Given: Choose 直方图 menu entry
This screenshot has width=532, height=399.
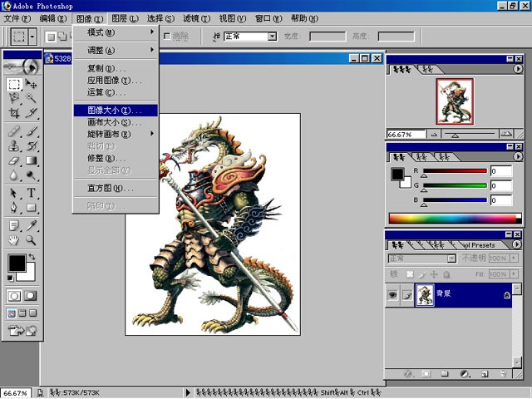Looking at the screenshot, I should click(116, 188).
